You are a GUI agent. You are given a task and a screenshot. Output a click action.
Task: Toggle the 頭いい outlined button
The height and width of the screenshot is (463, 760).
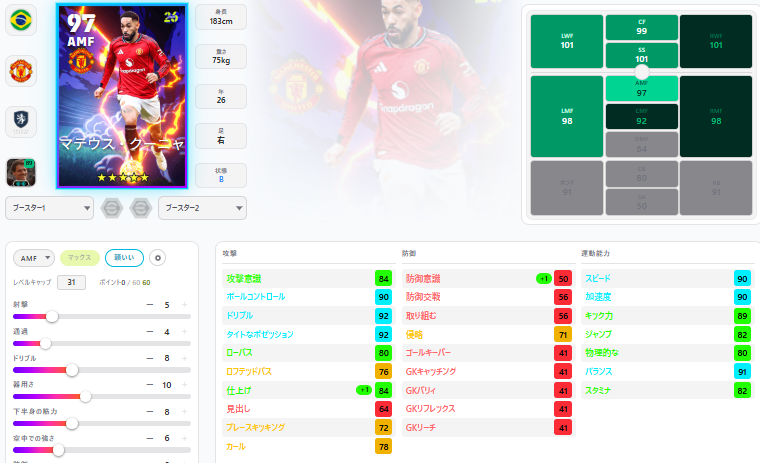point(124,258)
